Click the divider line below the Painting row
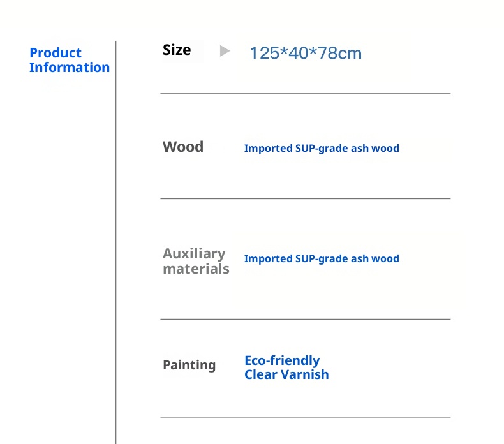 coord(305,418)
